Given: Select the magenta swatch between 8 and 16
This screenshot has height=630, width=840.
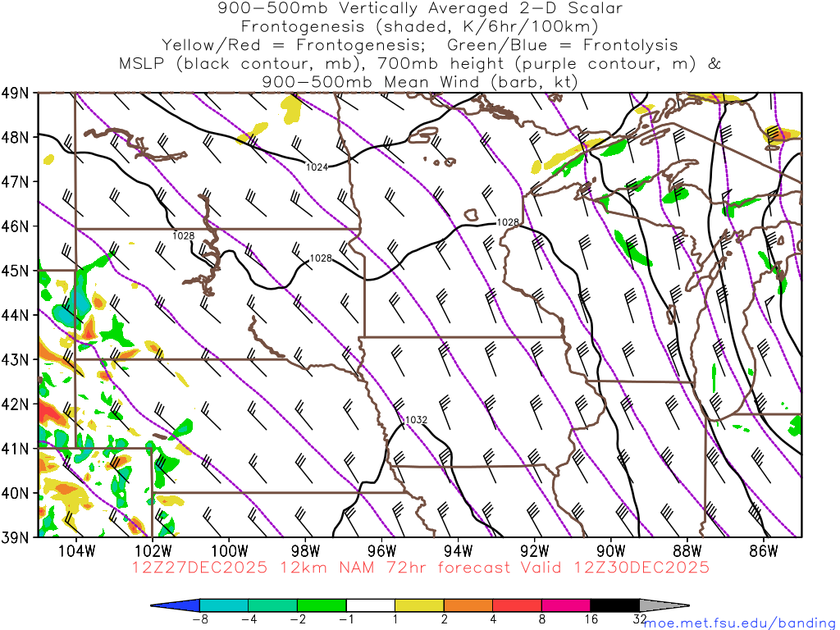Looking at the screenshot, I should point(567,605).
